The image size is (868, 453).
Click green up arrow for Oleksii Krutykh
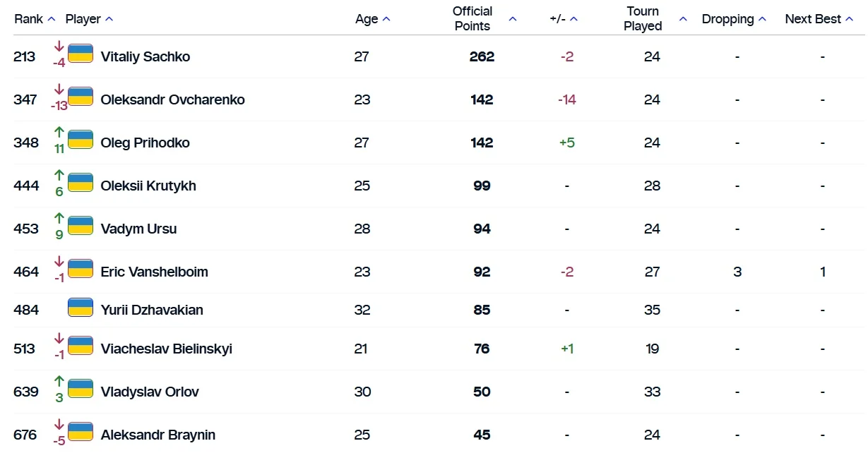[59, 176]
